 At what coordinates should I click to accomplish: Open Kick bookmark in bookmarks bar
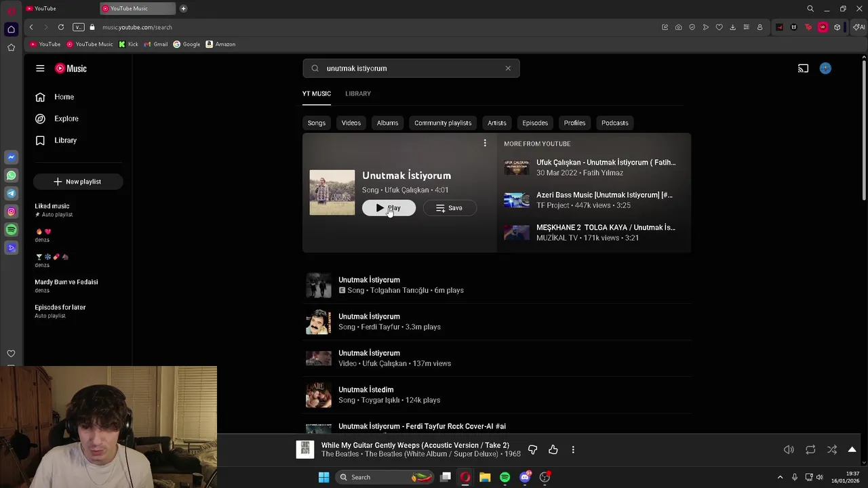point(128,44)
